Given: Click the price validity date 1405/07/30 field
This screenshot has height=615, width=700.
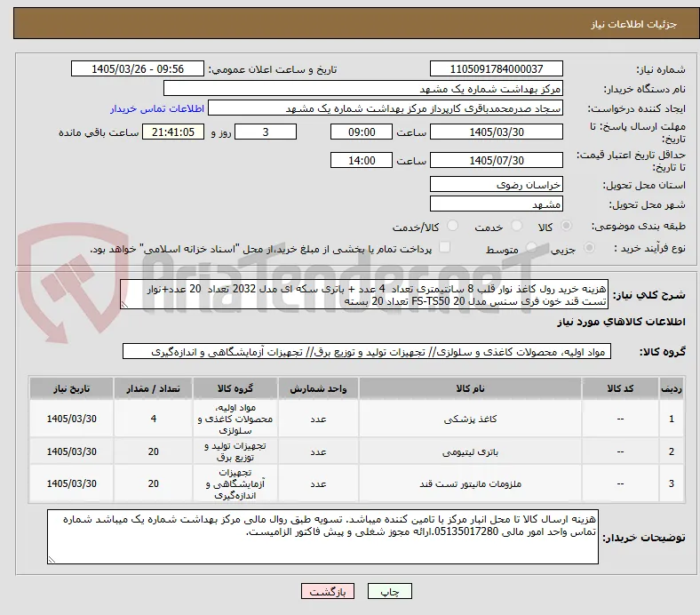Looking at the screenshot, I should coord(497,160).
